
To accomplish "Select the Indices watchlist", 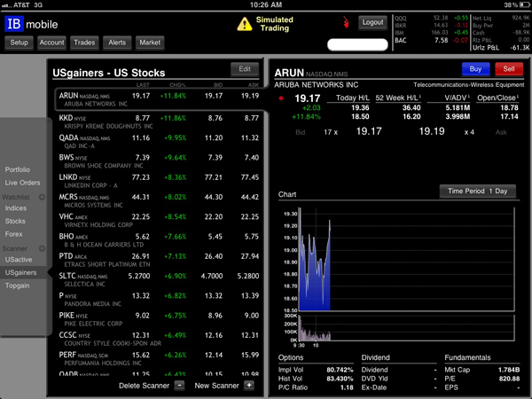I will pos(16,208).
